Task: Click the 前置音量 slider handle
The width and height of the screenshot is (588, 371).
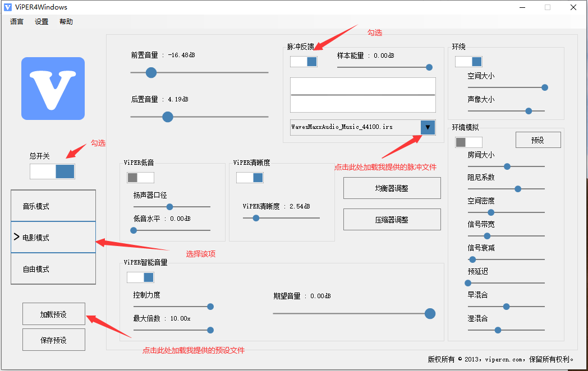Action: (151, 73)
